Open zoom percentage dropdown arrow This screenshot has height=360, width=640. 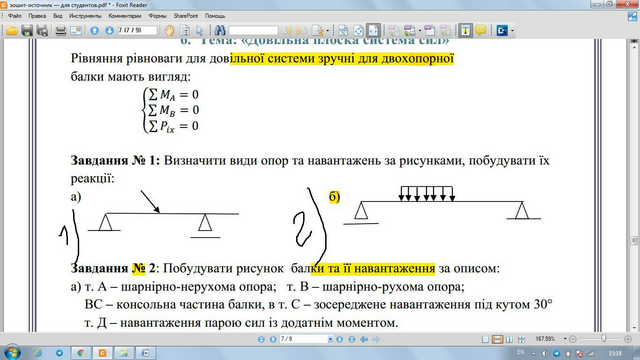[x=565, y=339]
